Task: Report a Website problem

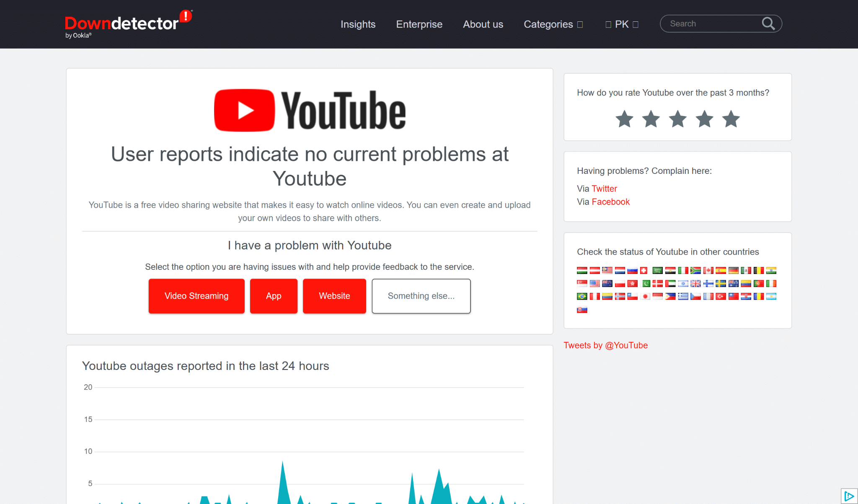Action: 334,296
